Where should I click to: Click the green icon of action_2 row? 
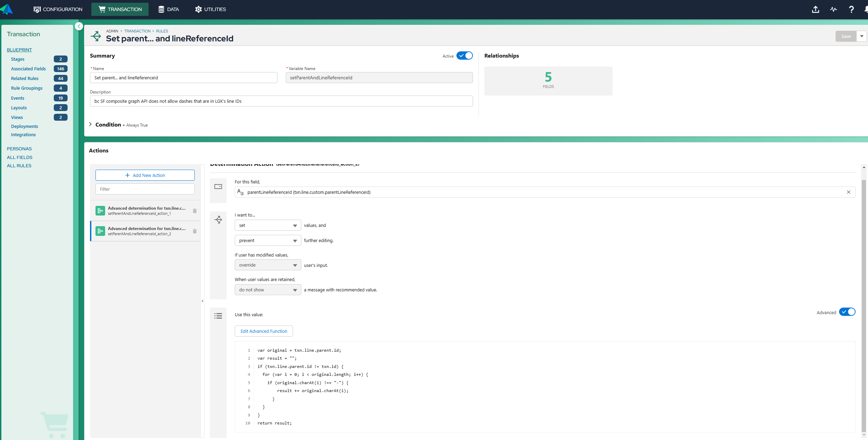100,231
